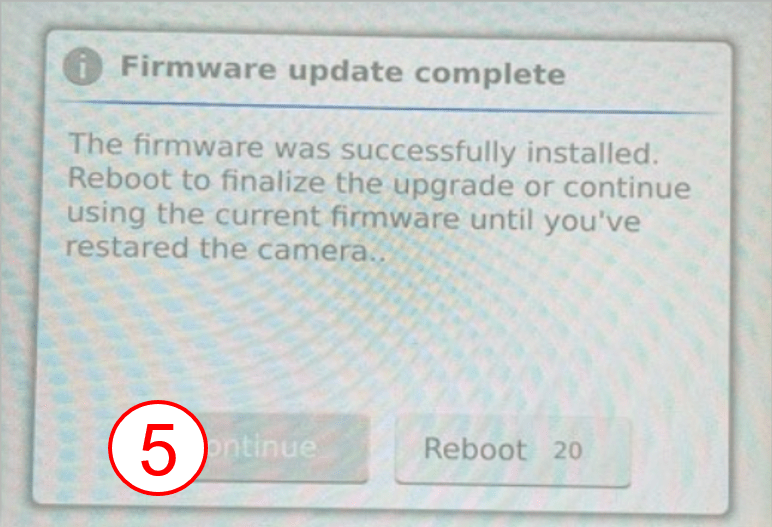Click the info icon in dialog header

pyautogui.click(x=83, y=66)
